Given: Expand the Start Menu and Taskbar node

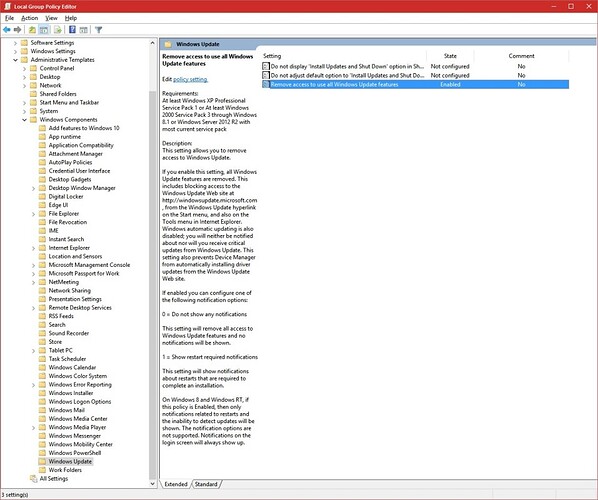Looking at the screenshot, I should point(24,103).
